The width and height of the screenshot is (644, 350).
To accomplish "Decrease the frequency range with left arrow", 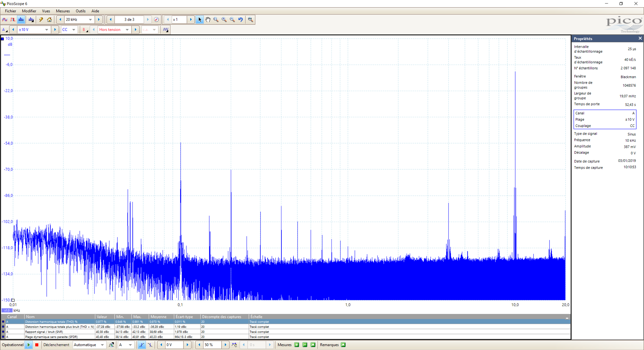I will click(60, 19).
